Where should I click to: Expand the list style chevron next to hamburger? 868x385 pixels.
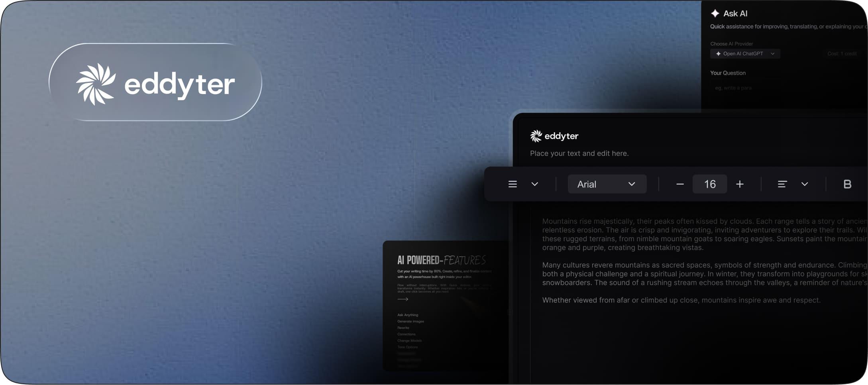[535, 184]
